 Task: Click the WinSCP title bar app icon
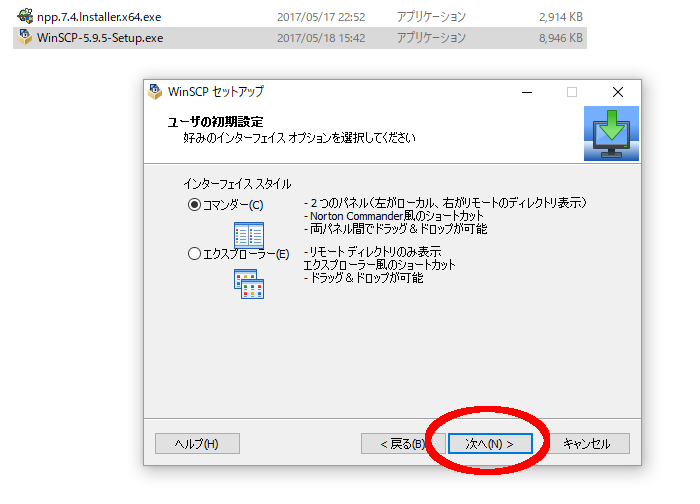155,92
